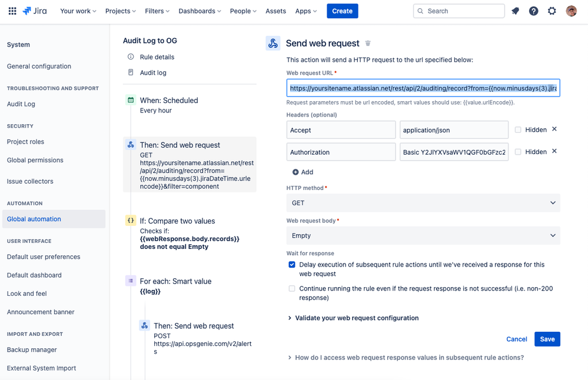Click the Jira logo
The height and width of the screenshot is (380, 588).
pyautogui.click(x=35, y=11)
